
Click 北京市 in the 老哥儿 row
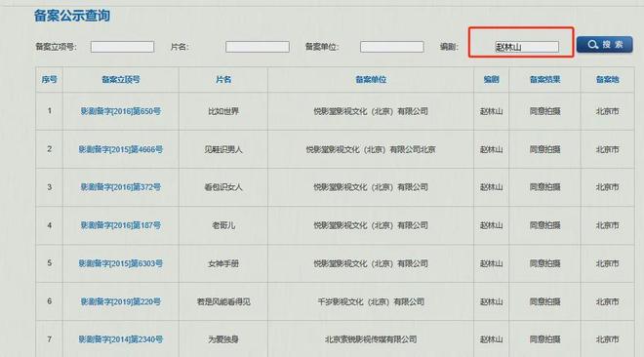[608, 225]
